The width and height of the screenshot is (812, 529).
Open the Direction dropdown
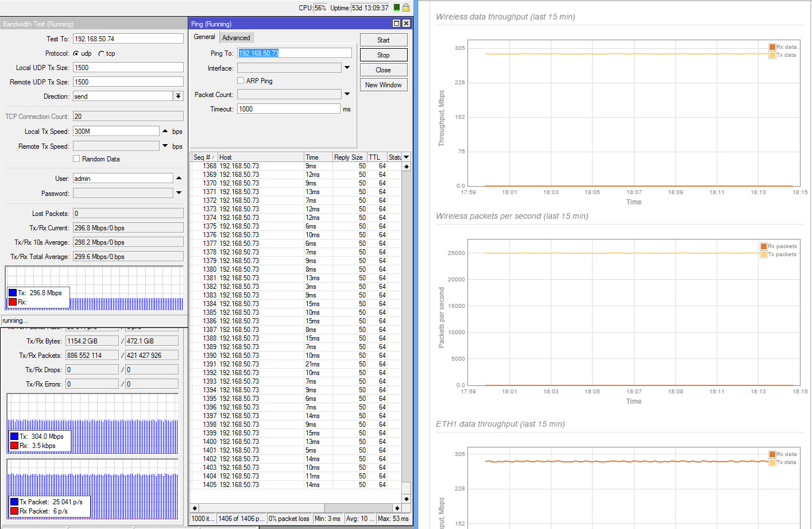click(178, 96)
